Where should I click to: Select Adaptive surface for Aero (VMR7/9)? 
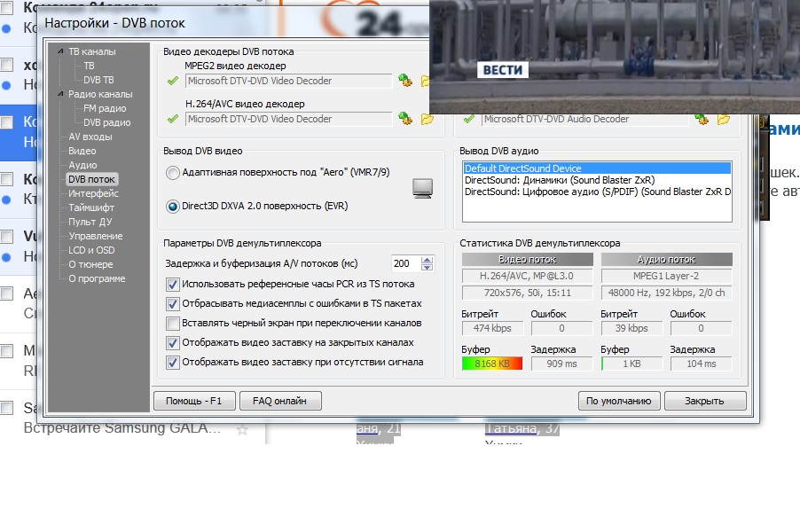pos(173,171)
